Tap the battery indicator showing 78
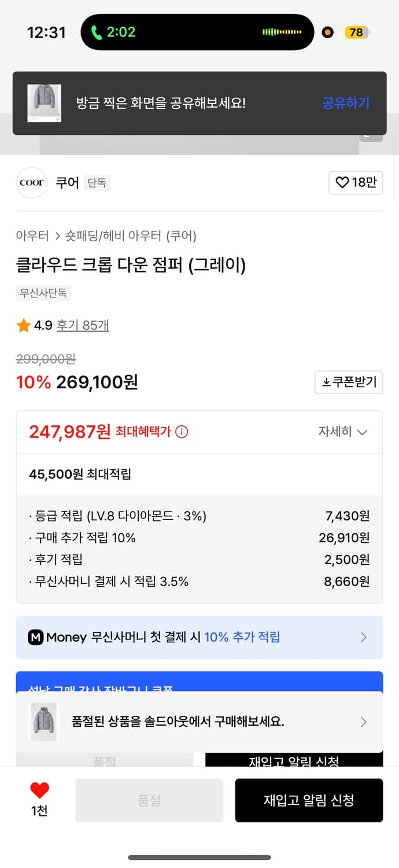This screenshot has width=399, height=868. (357, 32)
